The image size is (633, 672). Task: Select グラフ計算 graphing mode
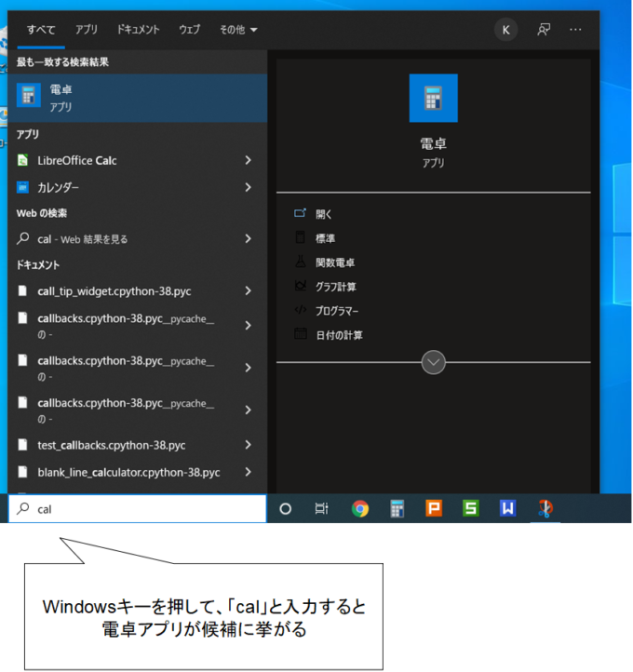(335, 287)
